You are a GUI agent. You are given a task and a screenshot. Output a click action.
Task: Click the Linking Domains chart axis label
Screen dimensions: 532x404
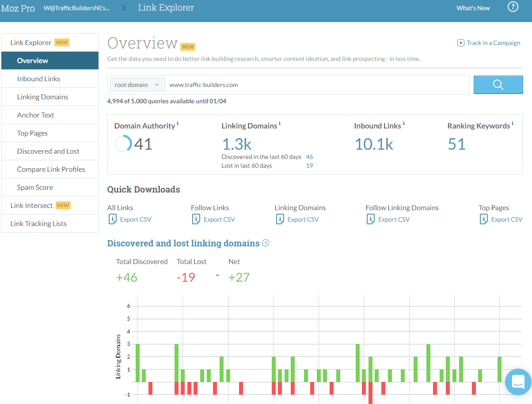[x=118, y=356]
